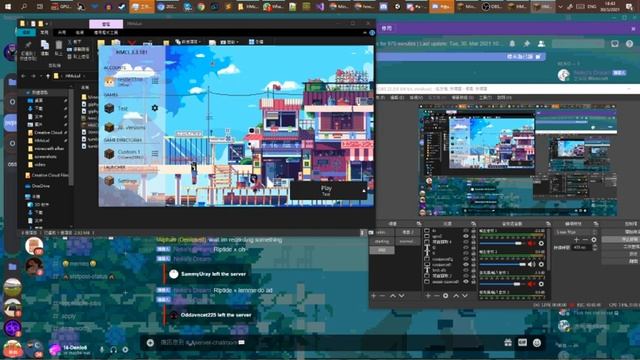
Task: Click the mark as read button in Discord
Action: [524, 57]
